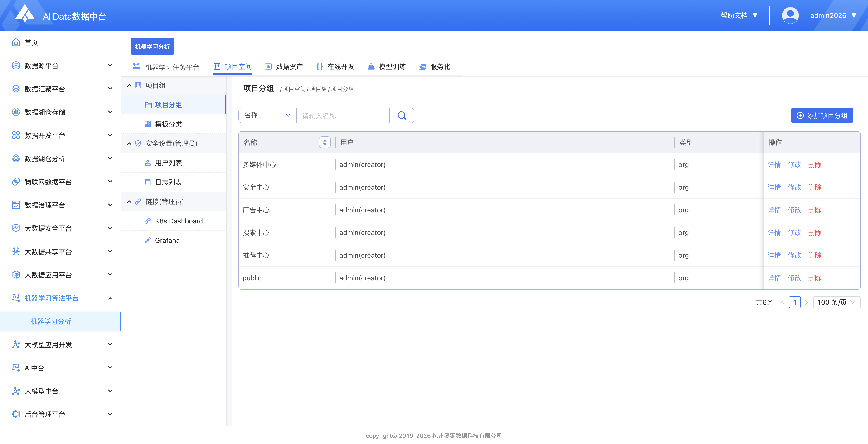The image size is (868, 444).
Task: Click the 机器学习分析 page tag
Action: point(152,46)
